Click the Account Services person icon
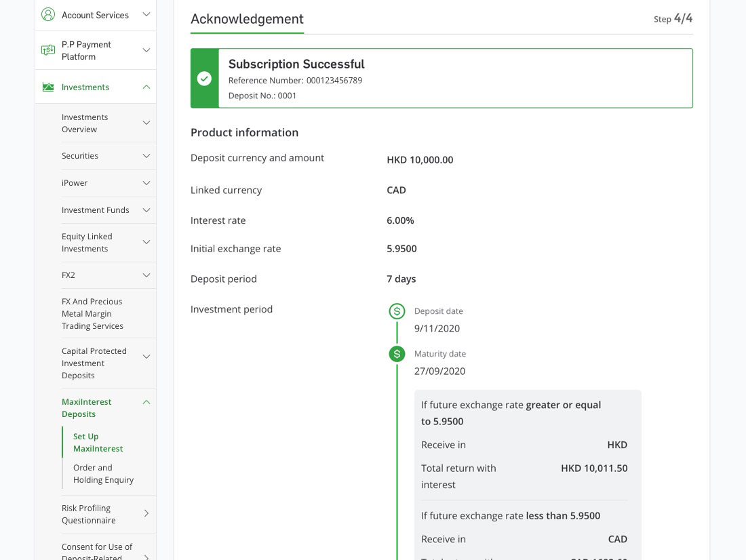746x560 pixels. coord(48,14)
